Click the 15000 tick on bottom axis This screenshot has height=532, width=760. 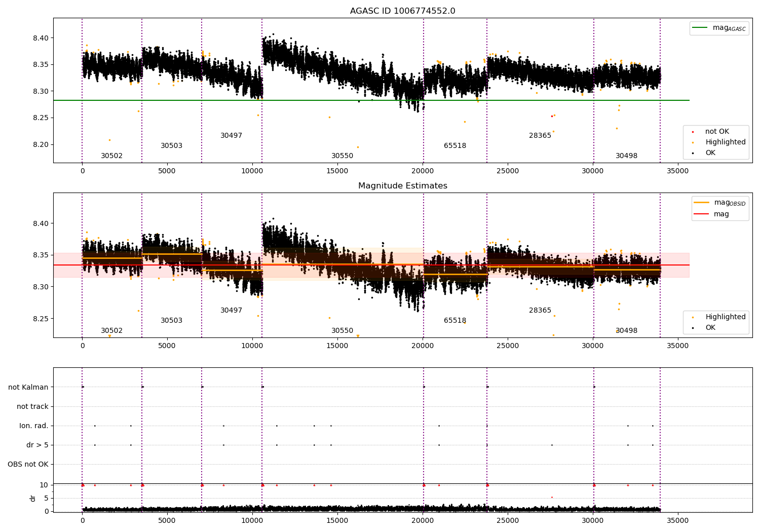tap(337, 520)
